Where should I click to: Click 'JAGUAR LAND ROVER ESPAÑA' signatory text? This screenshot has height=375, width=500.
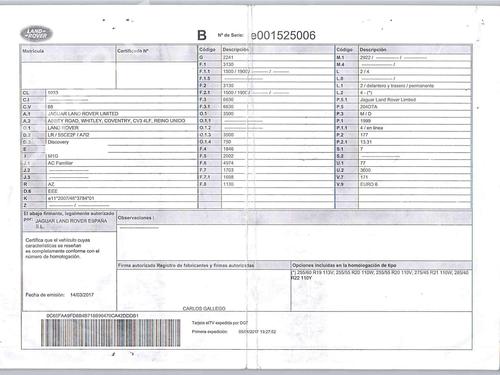(x=71, y=221)
